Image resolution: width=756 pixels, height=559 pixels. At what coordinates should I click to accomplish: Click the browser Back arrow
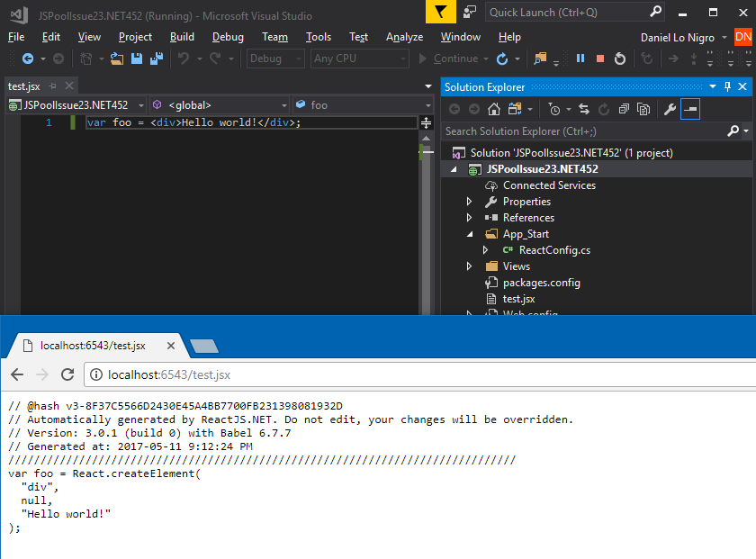(x=17, y=374)
